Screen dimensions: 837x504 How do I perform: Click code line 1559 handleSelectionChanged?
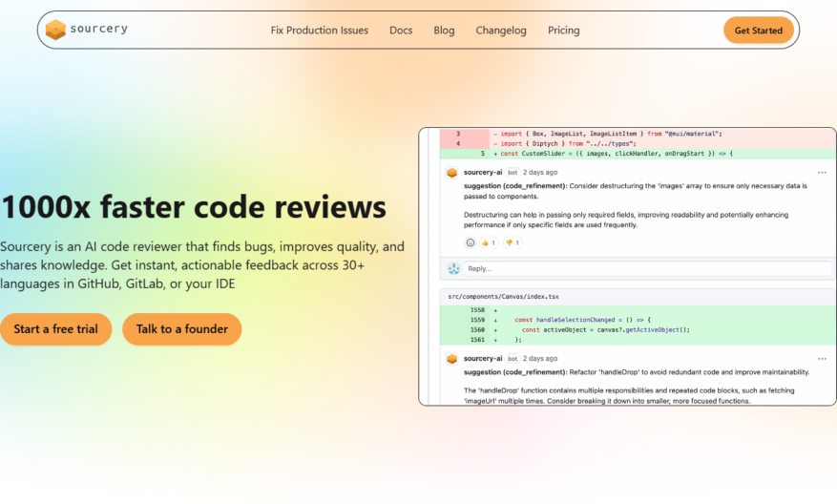638,320
